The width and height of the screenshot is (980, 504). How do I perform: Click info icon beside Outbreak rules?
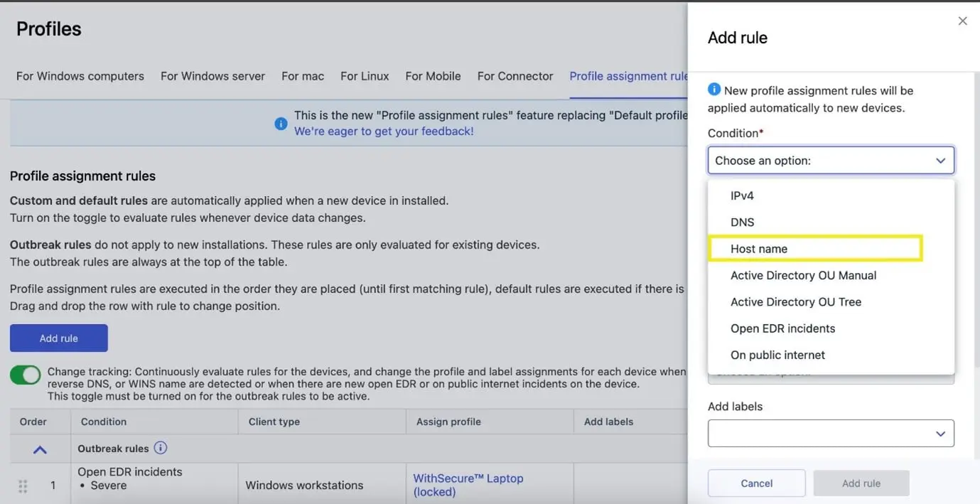(161, 448)
